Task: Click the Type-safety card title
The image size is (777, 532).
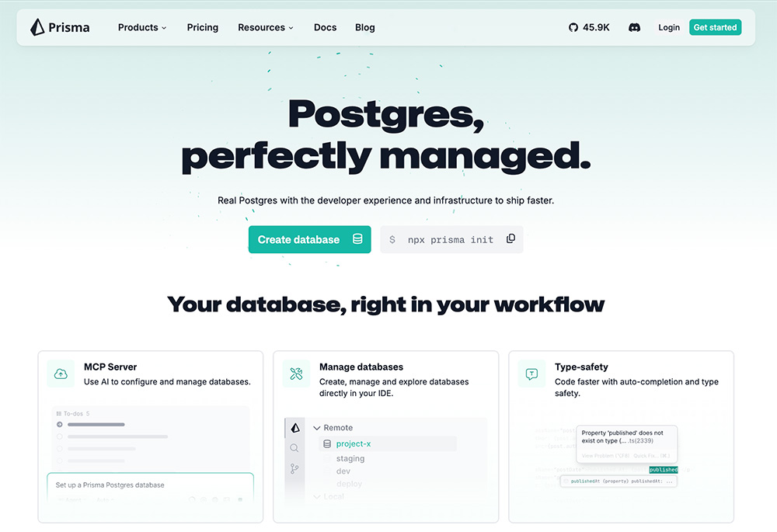Action: 581,367
